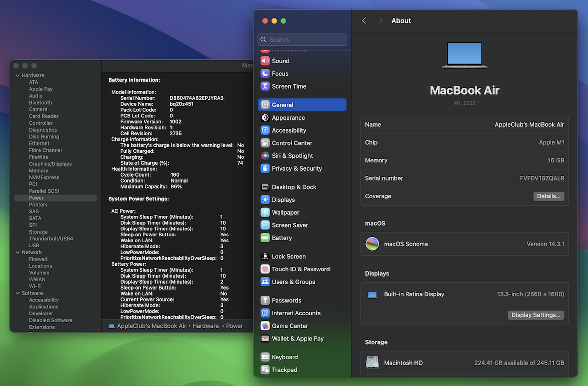Click the forward navigation arrow in System Settings

tap(380, 21)
